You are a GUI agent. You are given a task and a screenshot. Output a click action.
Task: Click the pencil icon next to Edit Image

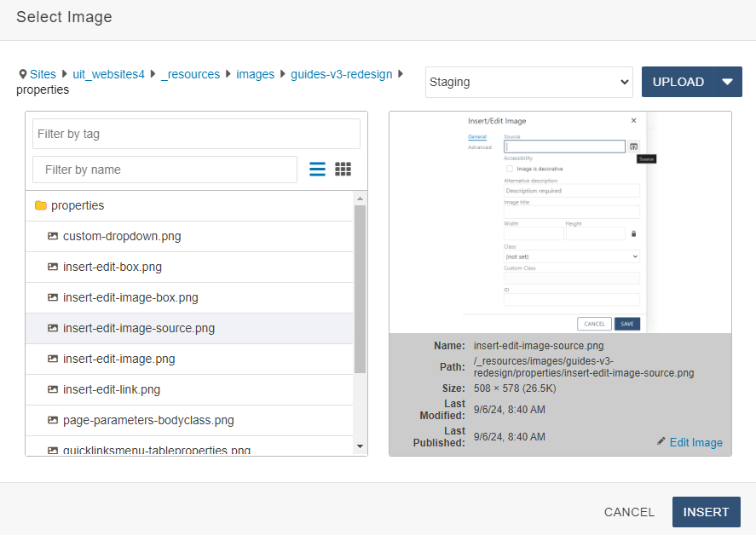pos(661,441)
